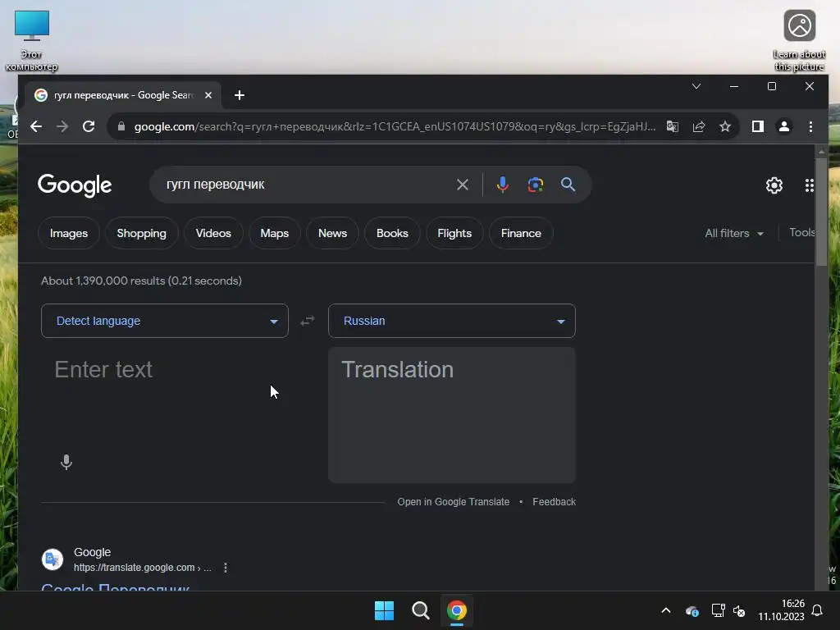Select the Videos filter

pos(213,233)
